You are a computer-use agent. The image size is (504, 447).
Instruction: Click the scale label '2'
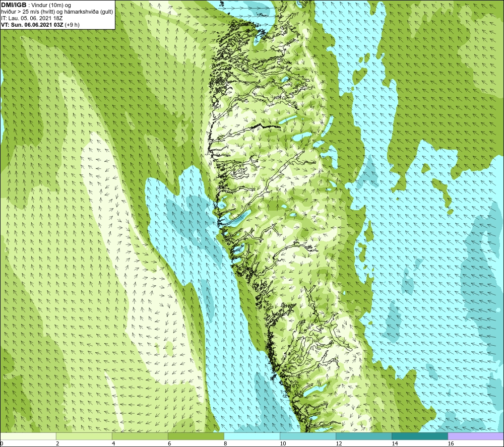coord(57,443)
